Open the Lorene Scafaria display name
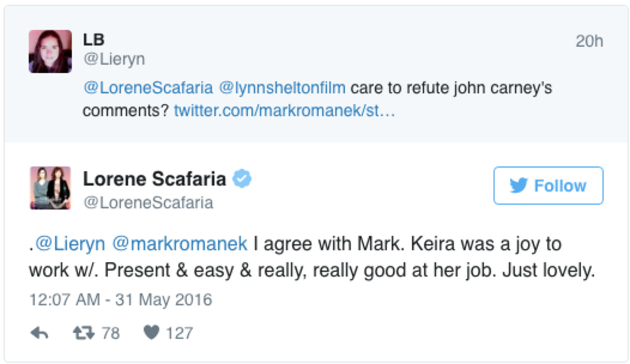 point(154,179)
